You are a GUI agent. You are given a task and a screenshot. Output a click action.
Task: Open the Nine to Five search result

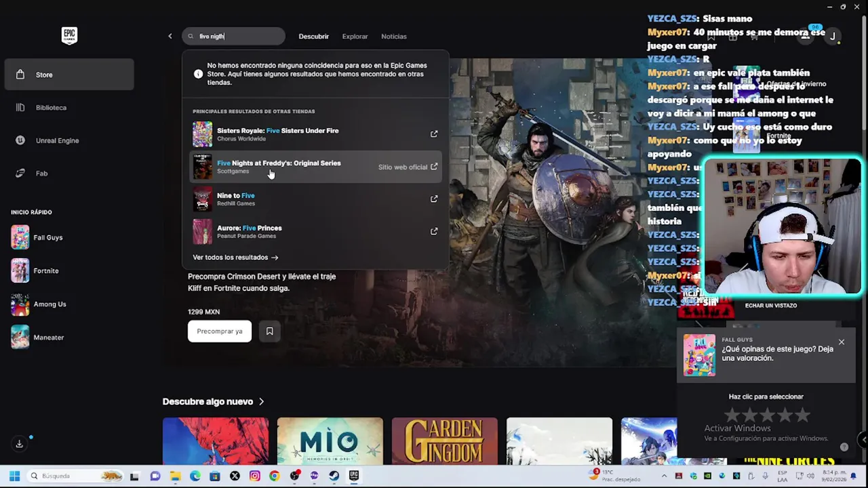[315, 199]
